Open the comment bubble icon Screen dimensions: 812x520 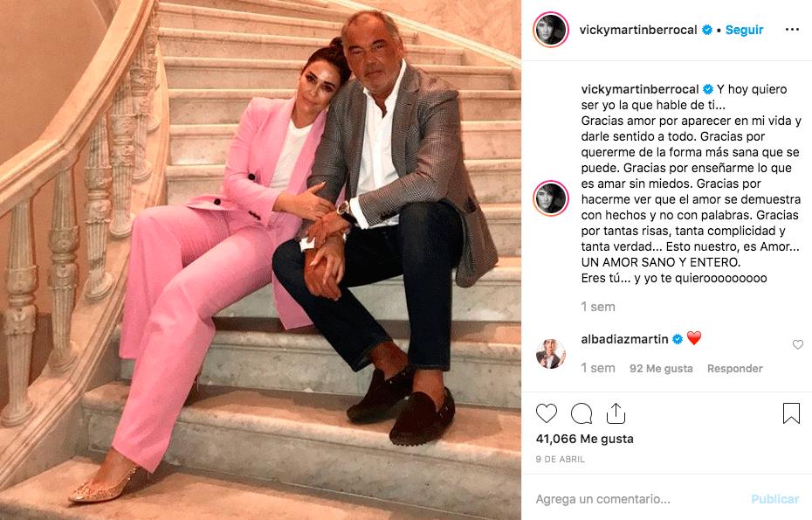click(581, 413)
